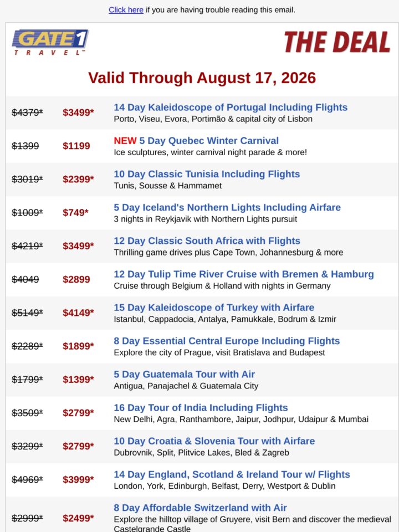Click the Gate 1 Travel logo
399x532 pixels.
pyautogui.click(x=50, y=42)
